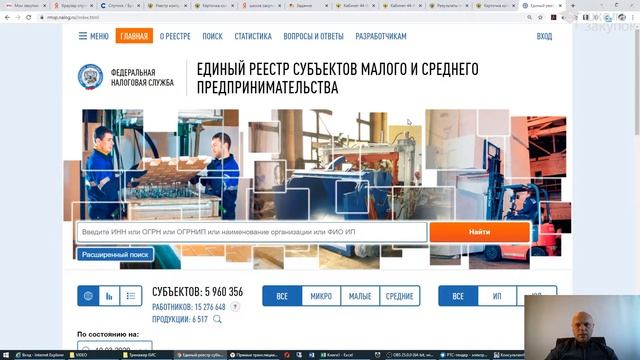Focus the ИНН/ОГРН search input field
The image size is (640, 360).
pyautogui.click(x=252, y=232)
